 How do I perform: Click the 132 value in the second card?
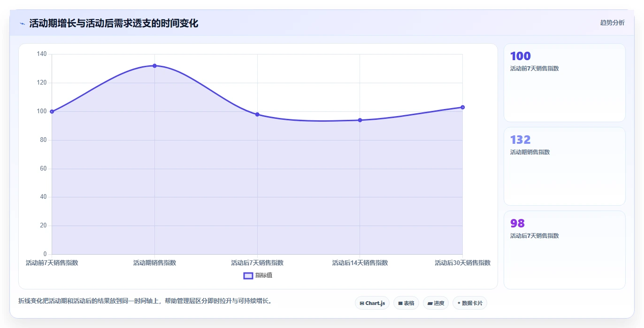pos(520,140)
